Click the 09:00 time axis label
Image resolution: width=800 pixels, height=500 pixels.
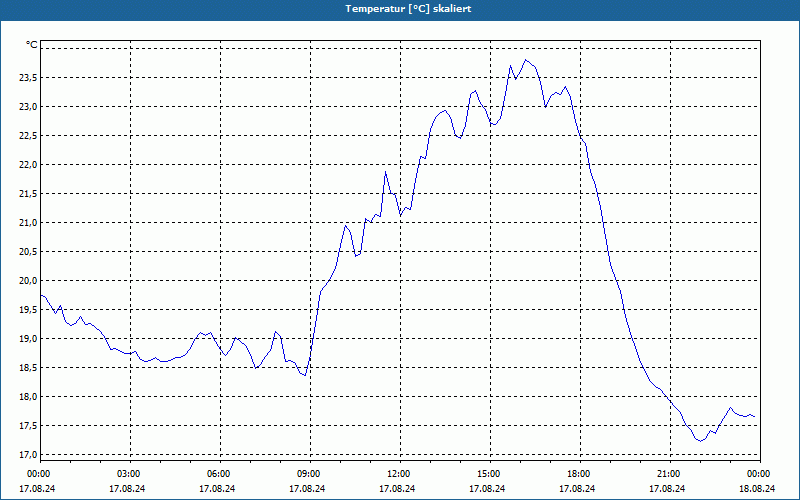tap(307, 474)
